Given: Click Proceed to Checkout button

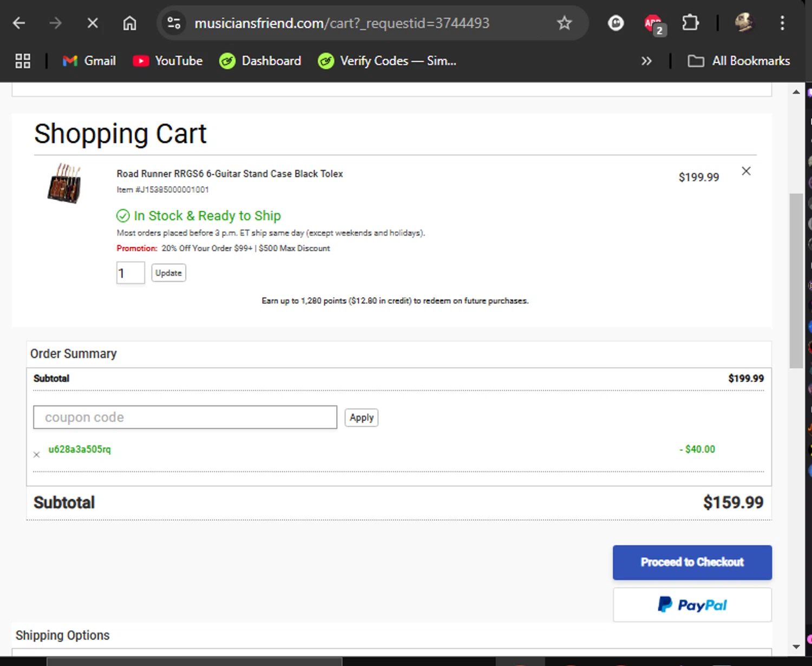Looking at the screenshot, I should click(692, 562).
